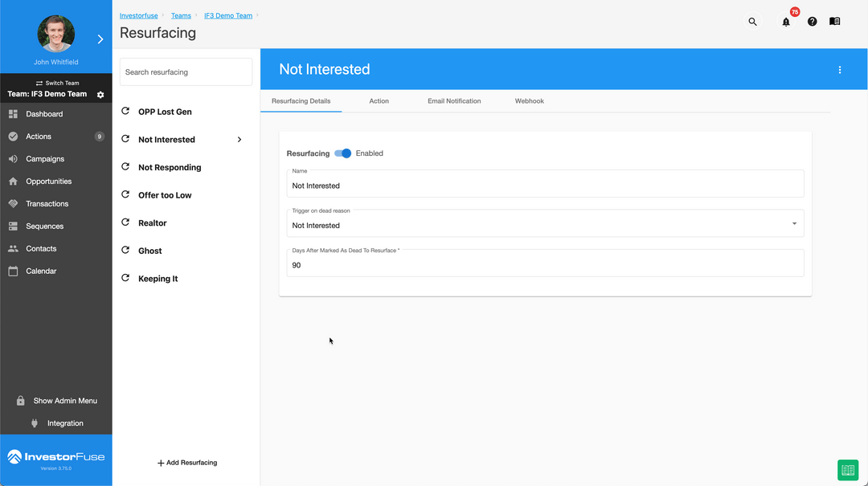Click the Not Interested item chevron
The image size is (868, 486).
[x=240, y=140]
